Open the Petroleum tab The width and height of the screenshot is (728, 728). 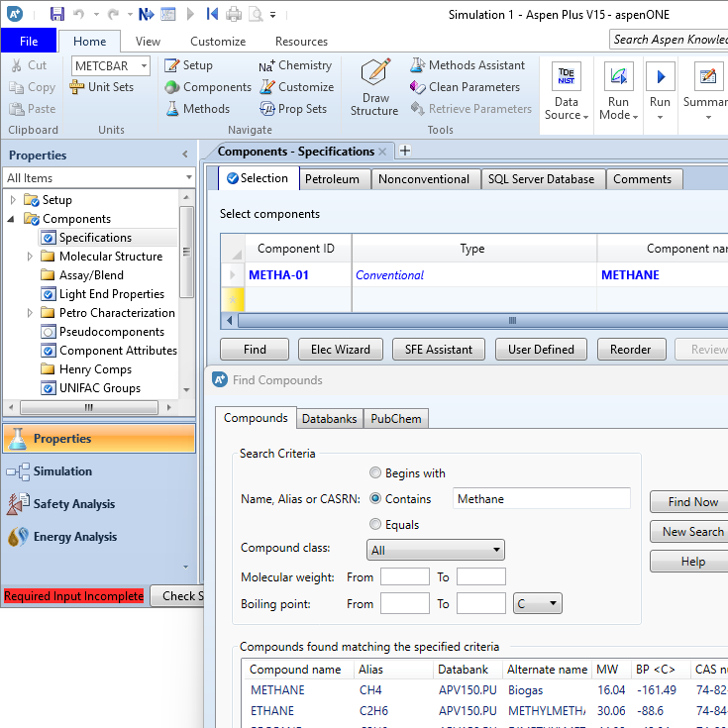(x=333, y=179)
